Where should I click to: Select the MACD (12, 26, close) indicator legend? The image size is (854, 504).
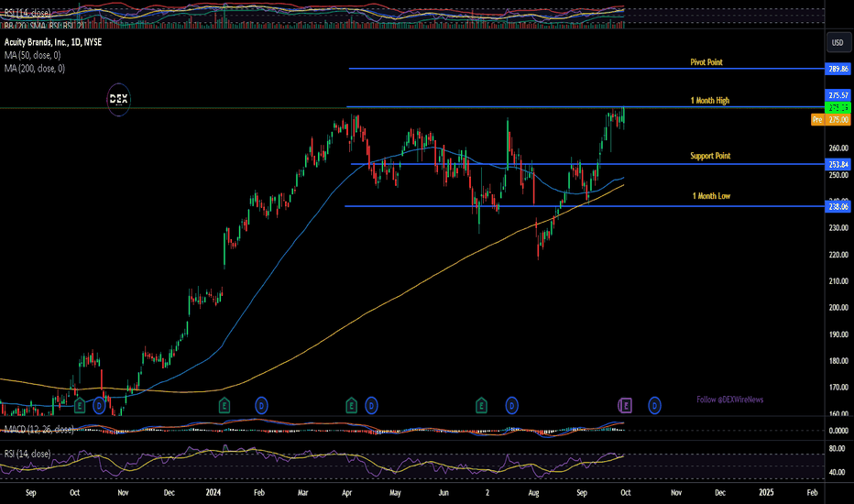click(38, 430)
